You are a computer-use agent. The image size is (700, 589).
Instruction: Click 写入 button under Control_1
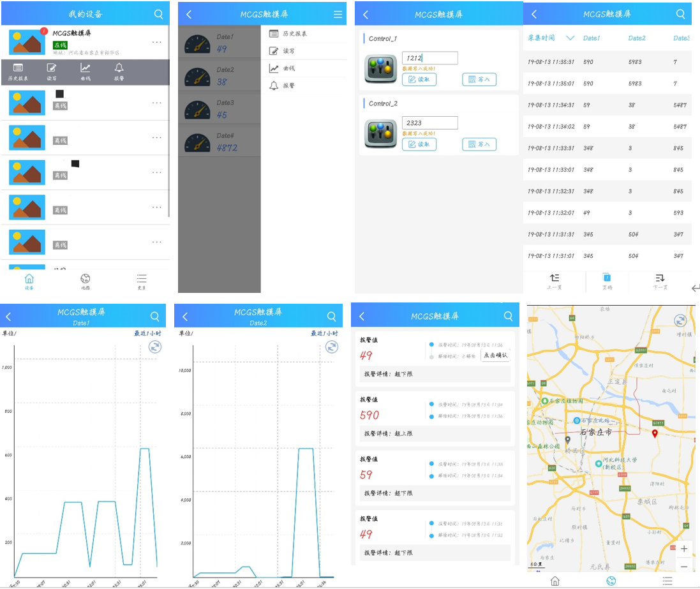479,80
